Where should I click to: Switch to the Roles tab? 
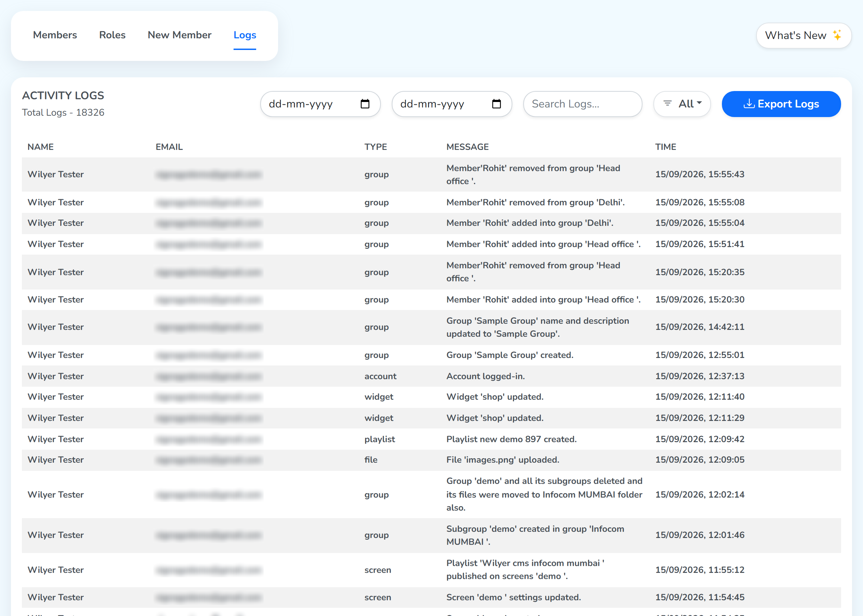point(112,35)
